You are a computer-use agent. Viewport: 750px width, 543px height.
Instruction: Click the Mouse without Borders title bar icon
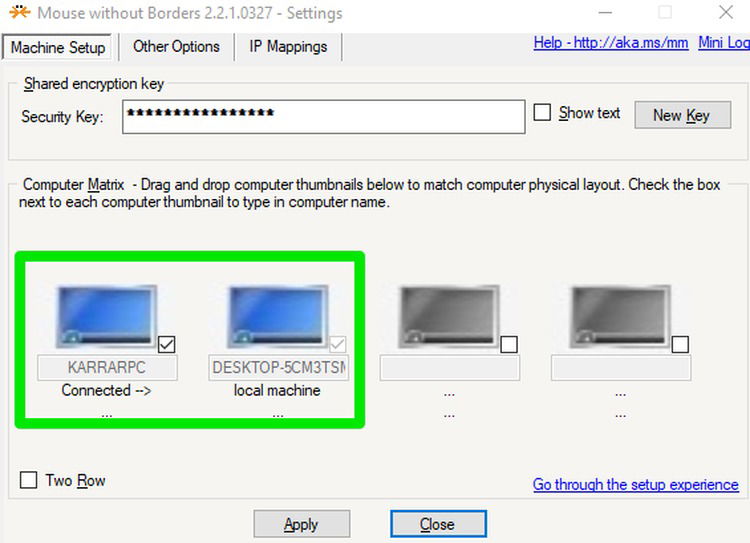pyautogui.click(x=17, y=13)
